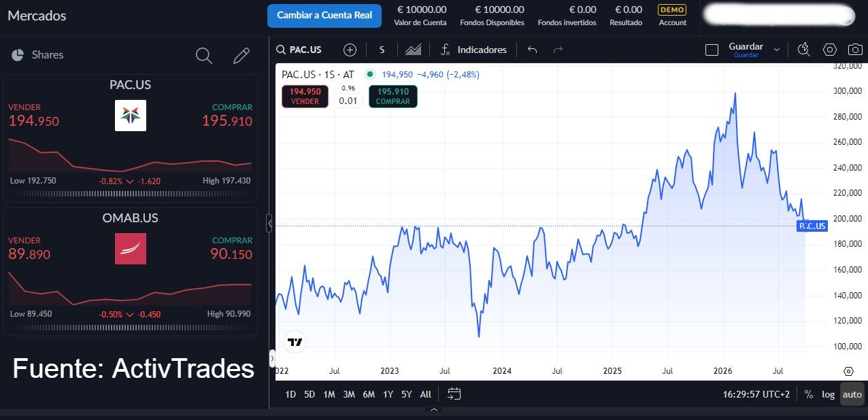Click the PAC.US VENDER price 194.950 in the sidebar
This screenshot has height=420, width=868.
pyautogui.click(x=34, y=122)
